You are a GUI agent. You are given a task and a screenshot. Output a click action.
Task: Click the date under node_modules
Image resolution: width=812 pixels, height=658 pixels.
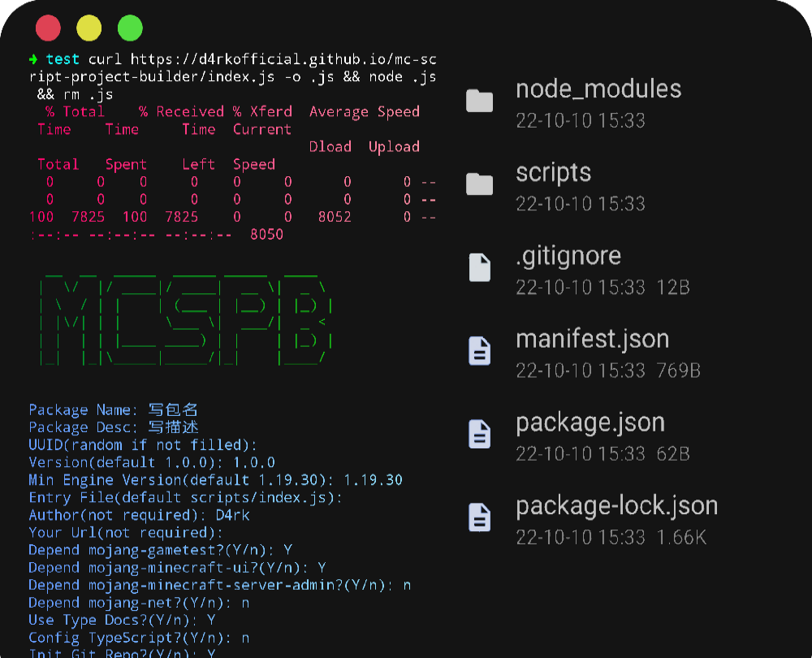point(581,121)
